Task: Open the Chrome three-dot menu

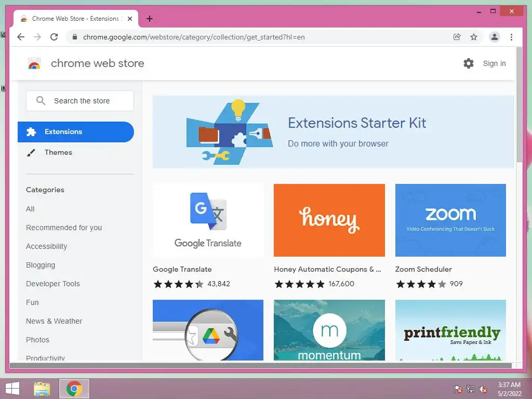Action: [x=511, y=37]
